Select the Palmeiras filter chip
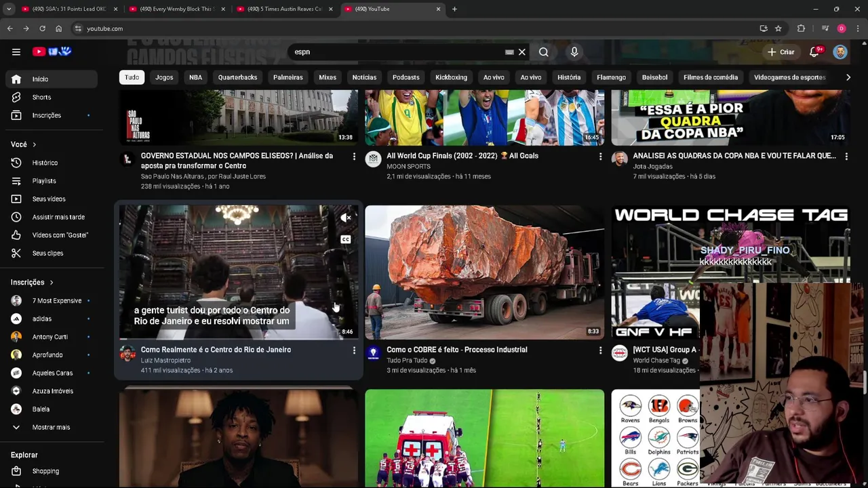 coord(288,77)
